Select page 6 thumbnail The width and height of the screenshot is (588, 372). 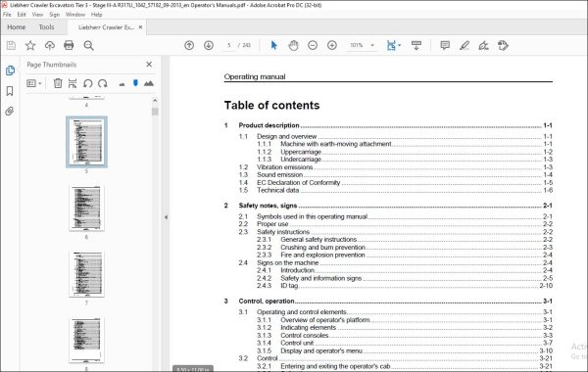[86, 208]
